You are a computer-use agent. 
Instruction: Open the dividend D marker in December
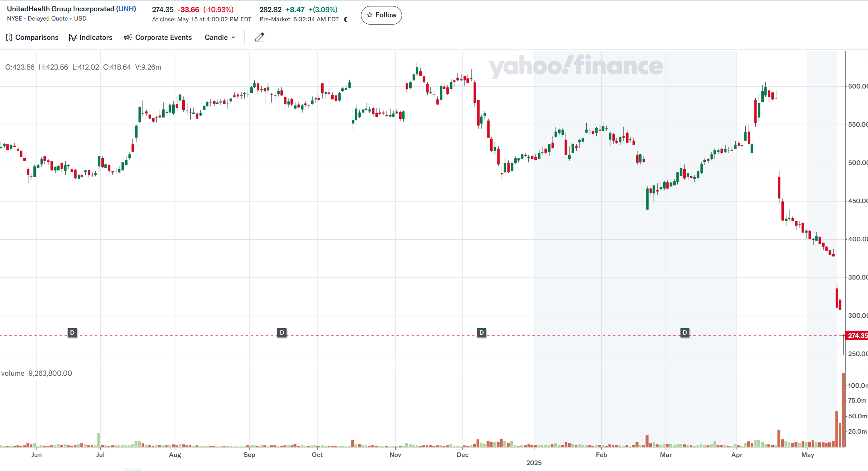(482, 333)
